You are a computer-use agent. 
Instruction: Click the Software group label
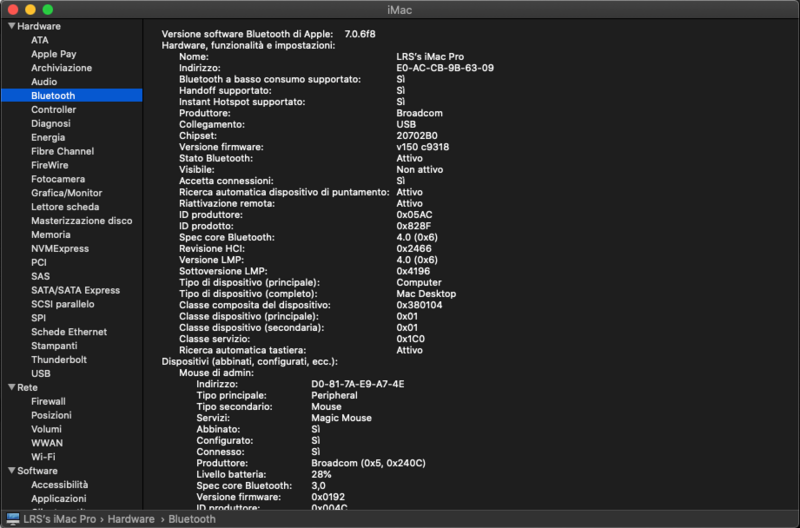[37, 471]
